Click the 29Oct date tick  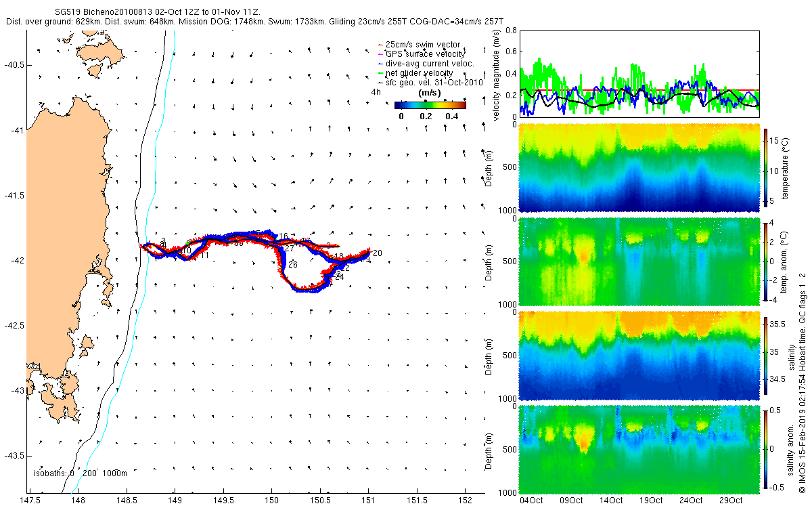733,501
